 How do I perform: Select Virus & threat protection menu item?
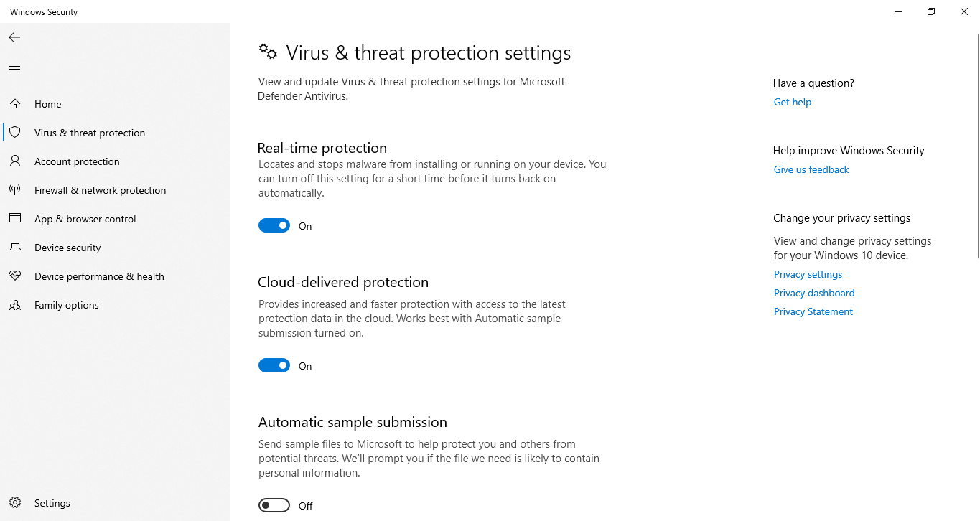click(x=90, y=133)
